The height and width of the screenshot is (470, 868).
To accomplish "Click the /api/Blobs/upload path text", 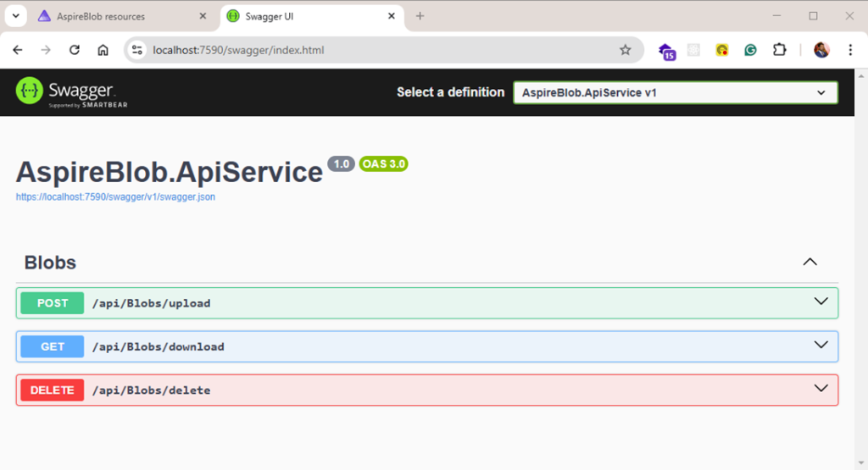I will (x=151, y=303).
